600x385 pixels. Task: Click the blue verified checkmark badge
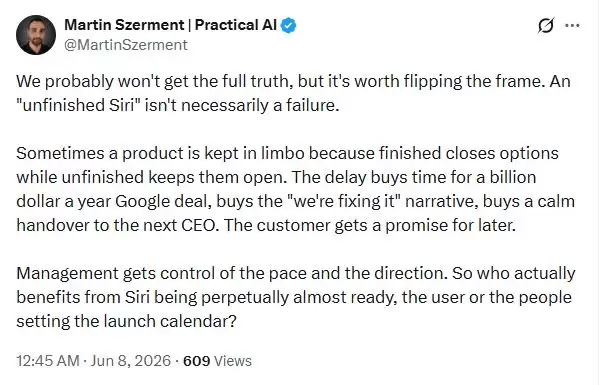tap(289, 26)
